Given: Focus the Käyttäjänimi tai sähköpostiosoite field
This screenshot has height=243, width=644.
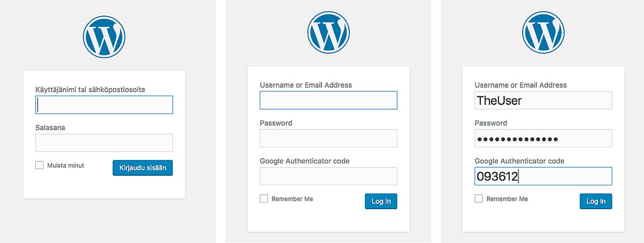Looking at the screenshot, I should click(104, 105).
